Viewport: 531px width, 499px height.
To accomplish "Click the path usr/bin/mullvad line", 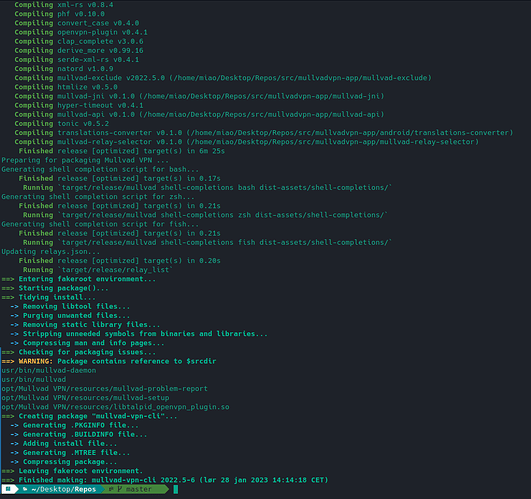I will (34, 379).
